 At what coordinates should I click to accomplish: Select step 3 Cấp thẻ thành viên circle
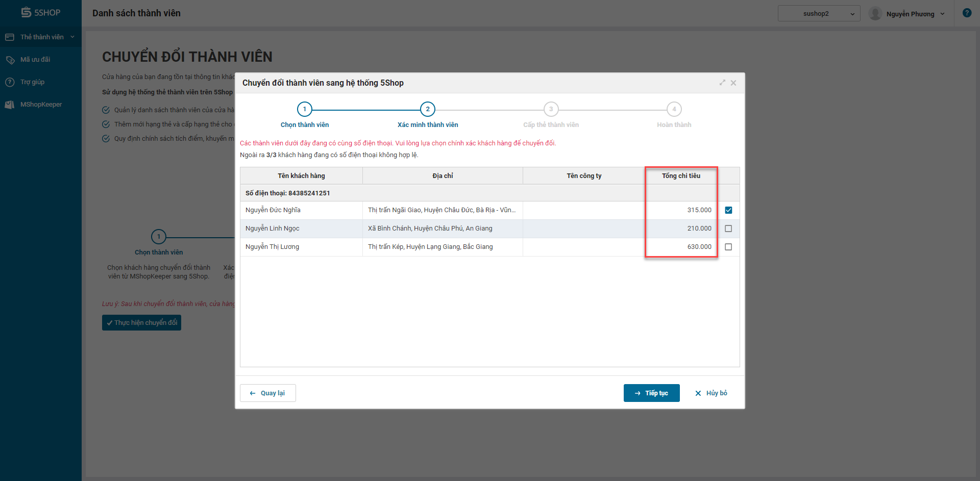pos(551,109)
